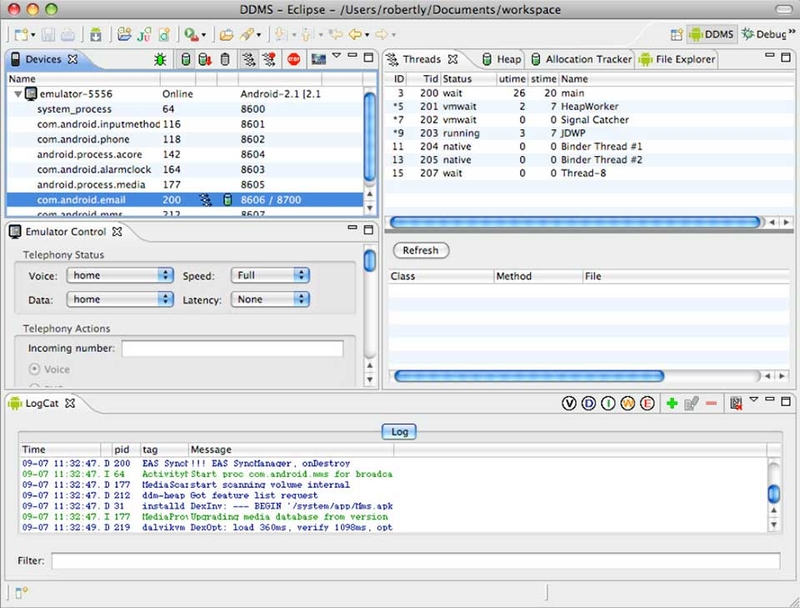Select the system_process row

point(186,109)
